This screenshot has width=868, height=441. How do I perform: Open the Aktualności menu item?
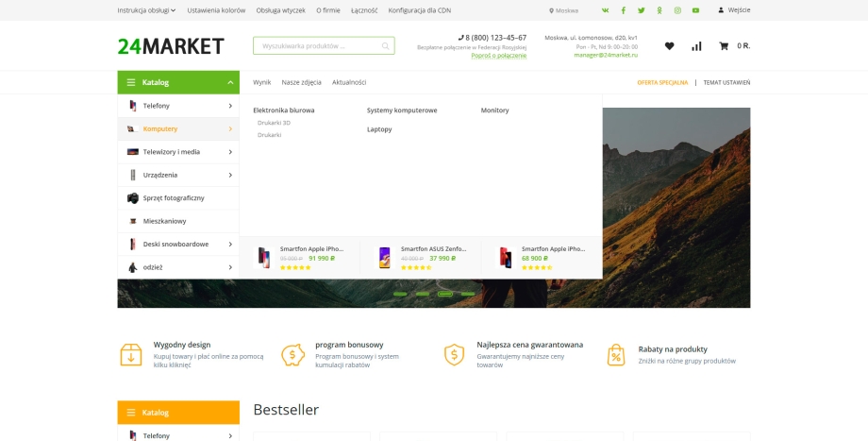(x=349, y=82)
